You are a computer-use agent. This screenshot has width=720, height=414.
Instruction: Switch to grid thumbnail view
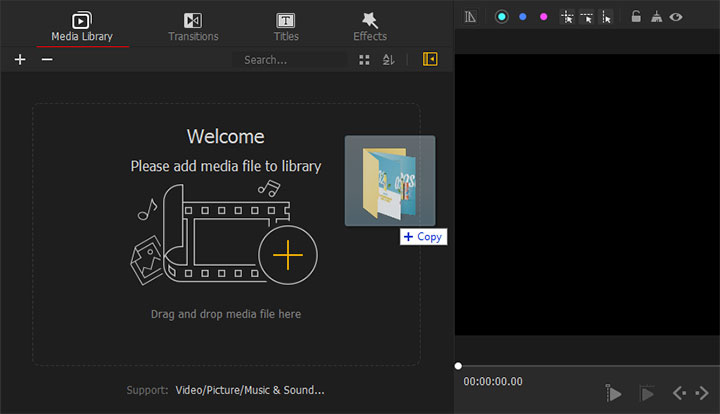point(364,60)
